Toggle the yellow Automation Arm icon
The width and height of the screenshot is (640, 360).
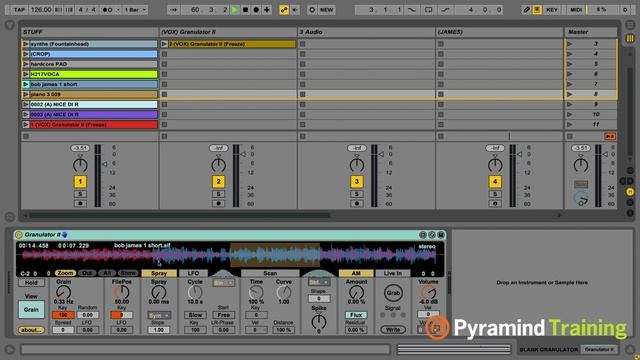284,10
